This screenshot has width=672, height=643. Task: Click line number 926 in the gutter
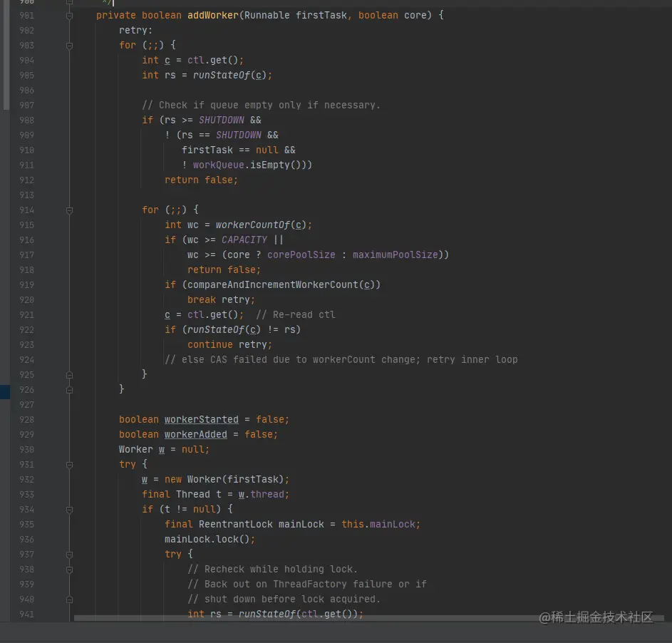point(26,390)
